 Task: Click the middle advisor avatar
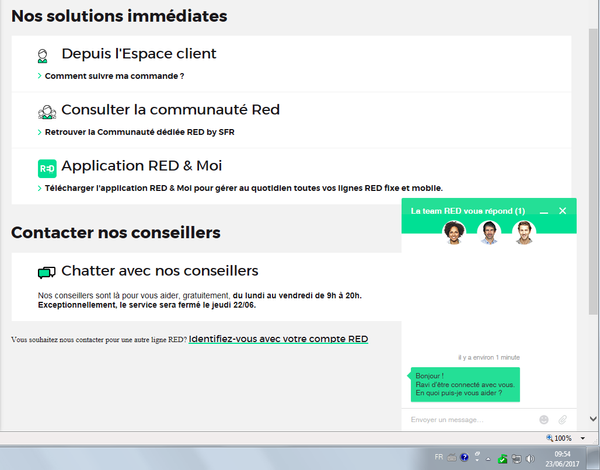point(489,232)
